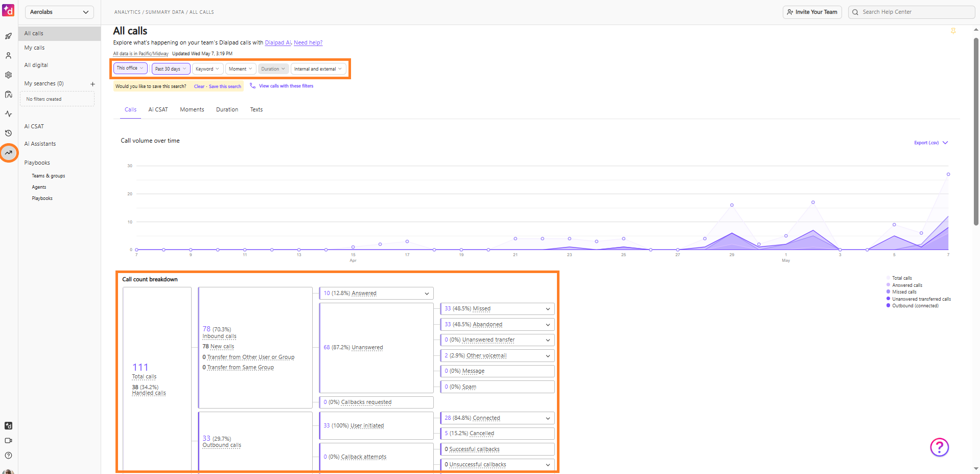Click the Search Help Center field
The height and width of the screenshot is (474, 980).
point(912,12)
